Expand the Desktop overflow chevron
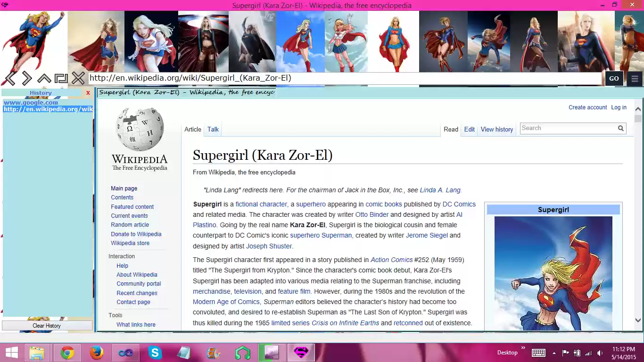Screen dimensions: 644x362 click(x=523, y=349)
